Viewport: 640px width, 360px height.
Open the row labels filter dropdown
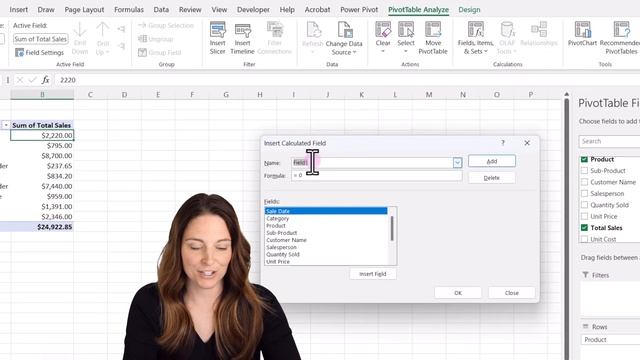6,125
